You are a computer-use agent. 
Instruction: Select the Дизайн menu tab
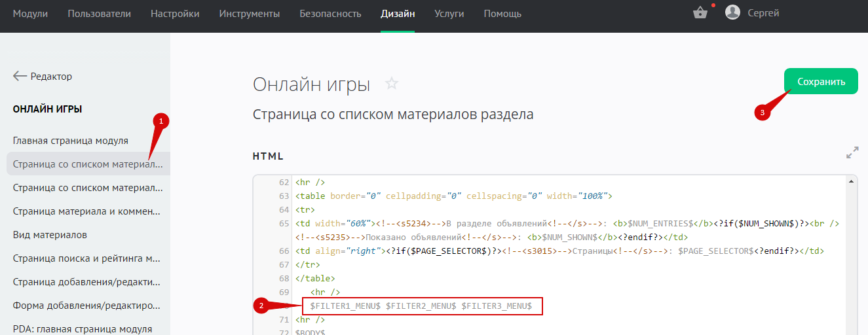398,14
